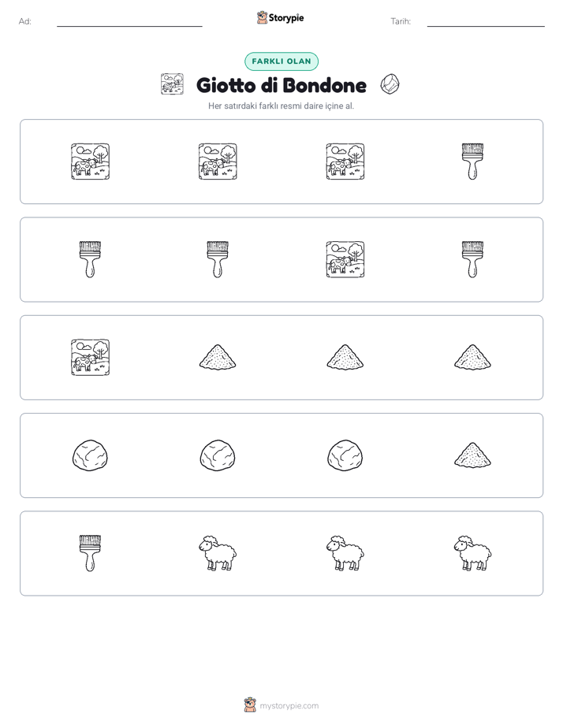
Task: Click the first stone in the fourth row
Action: click(x=90, y=455)
